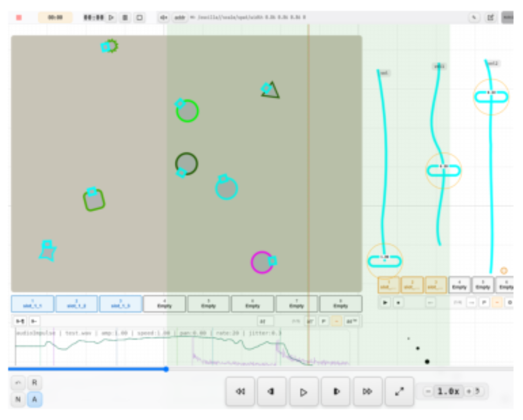Viewport: 523px width, 420px height.
Task: Toggle the highlighted A button at bottom left
Action: [x=34, y=399]
